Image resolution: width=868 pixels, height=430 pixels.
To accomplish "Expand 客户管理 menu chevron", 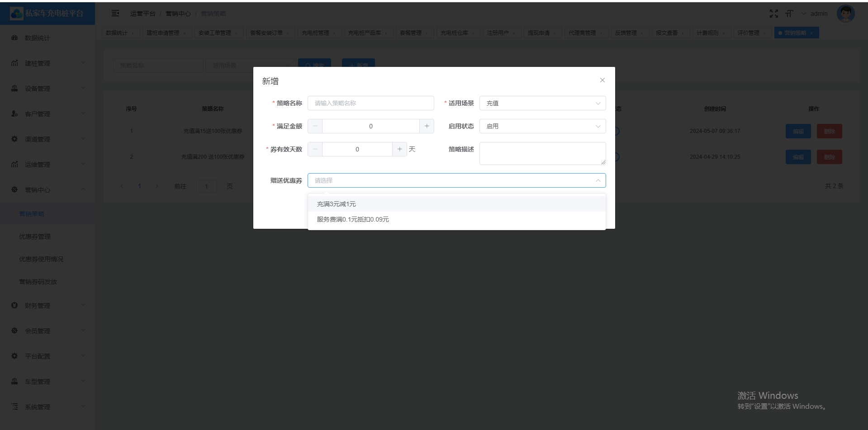I will [x=83, y=113].
